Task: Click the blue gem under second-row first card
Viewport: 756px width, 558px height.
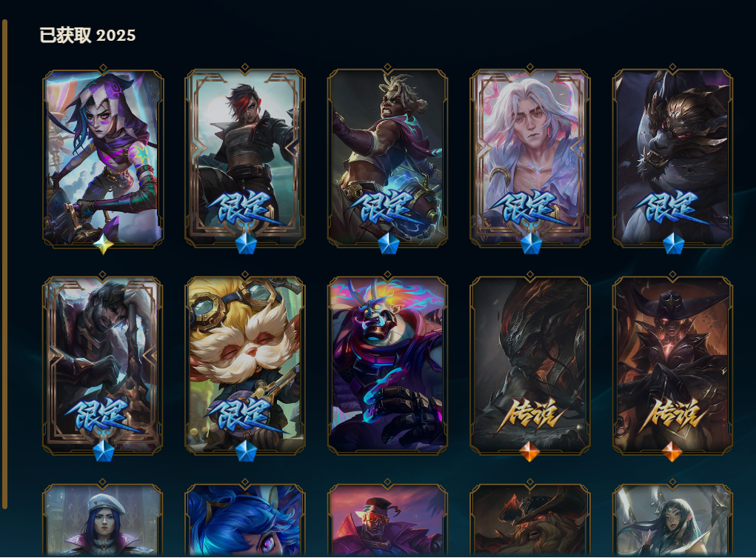Action: pyautogui.click(x=103, y=451)
